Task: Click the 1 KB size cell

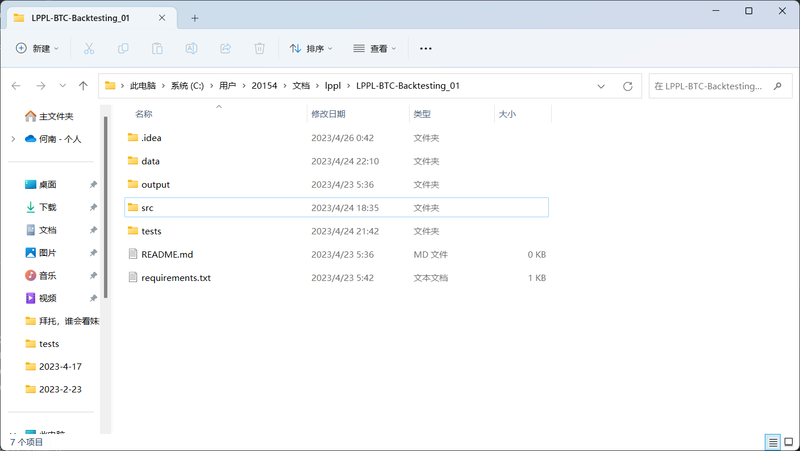Action: click(537, 278)
